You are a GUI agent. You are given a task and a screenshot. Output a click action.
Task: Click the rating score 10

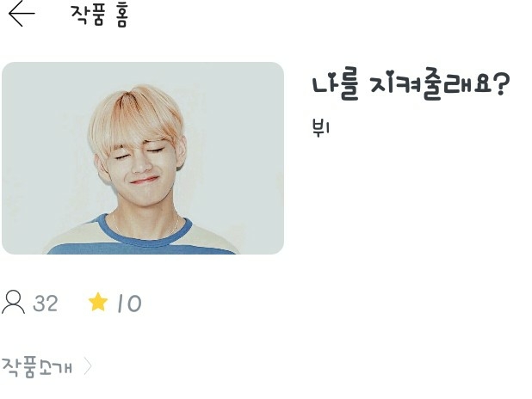point(129,304)
